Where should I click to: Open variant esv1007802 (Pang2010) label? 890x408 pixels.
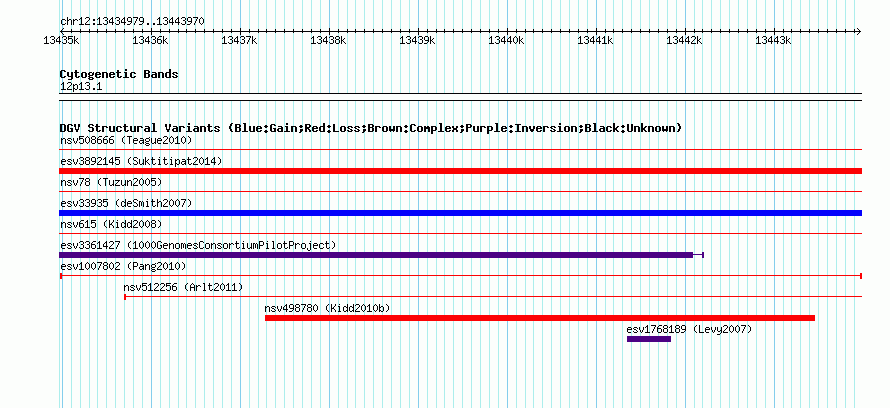pyautogui.click(x=123, y=266)
